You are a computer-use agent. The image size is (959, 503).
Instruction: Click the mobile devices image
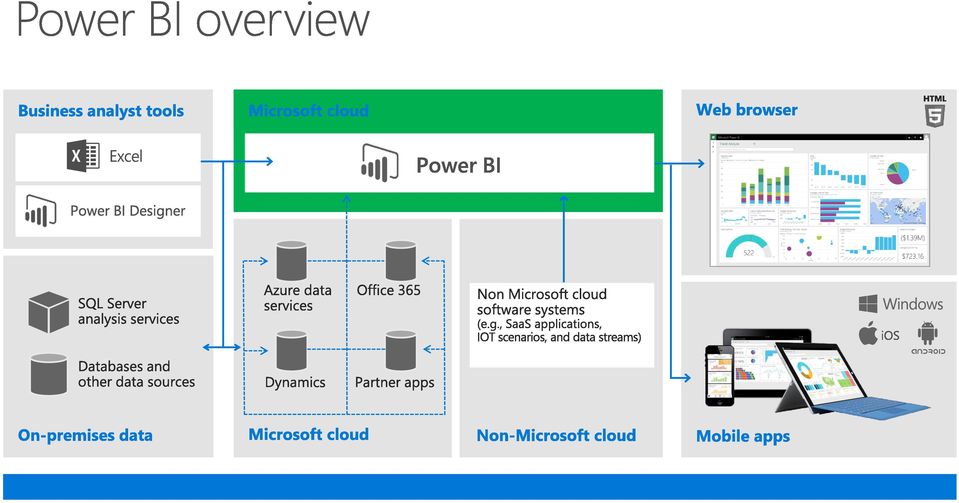pos(816,372)
